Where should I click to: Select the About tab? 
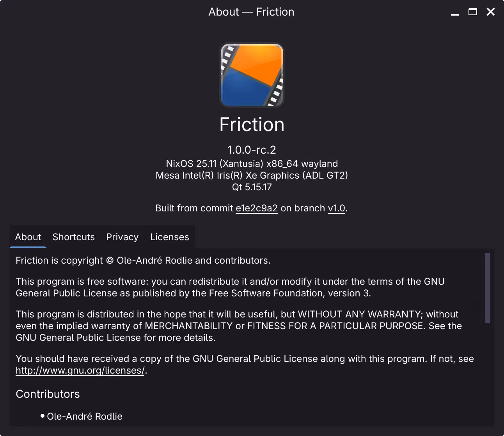click(28, 237)
